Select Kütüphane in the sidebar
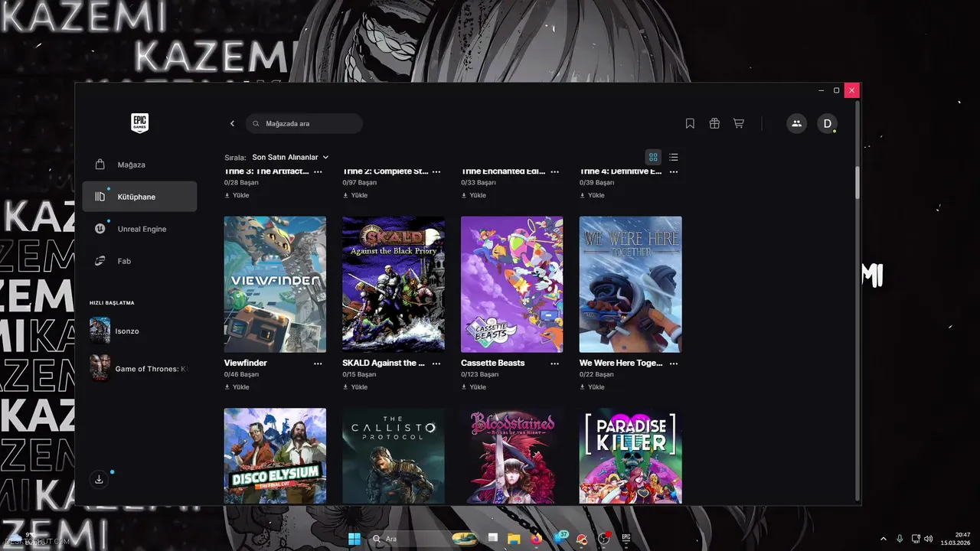980x551 pixels. [139, 197]
